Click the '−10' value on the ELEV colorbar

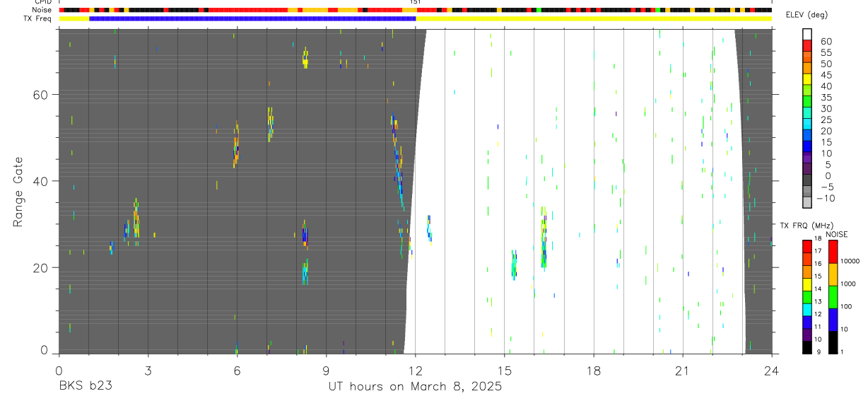[x=827, y=198]
